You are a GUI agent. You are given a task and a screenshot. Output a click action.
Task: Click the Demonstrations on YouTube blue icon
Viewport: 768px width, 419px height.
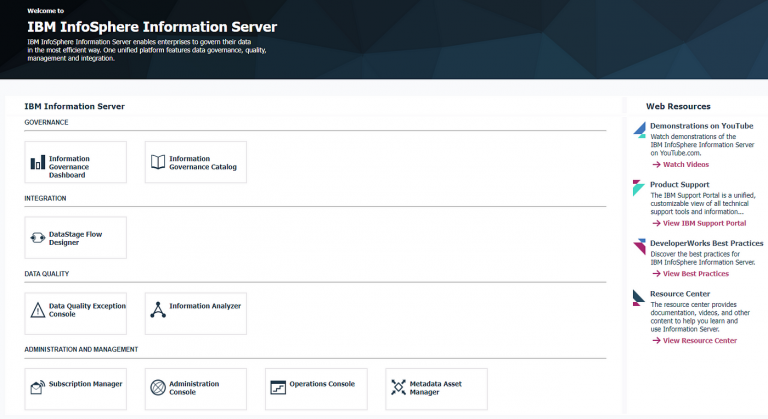[x=640, y=130]
